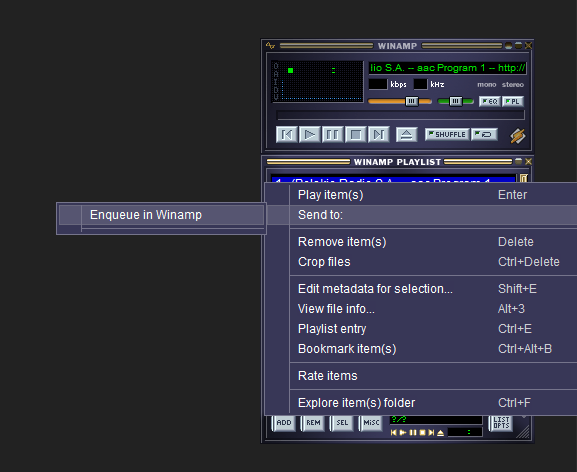Screen dimensions: 577x472
Task: Start playback with the large Play button
Action: (309, 135)
